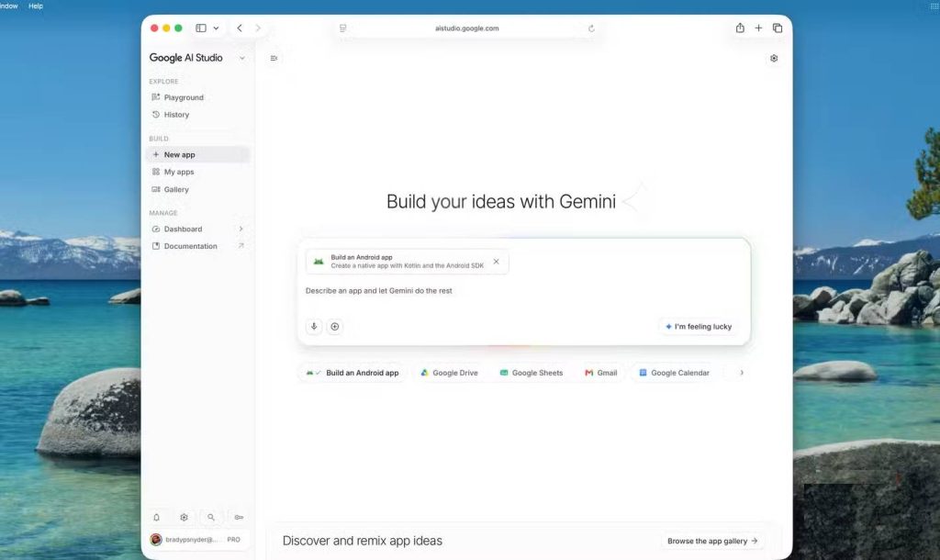Expand the Google AI Studio dropdown
The image size is (940, 560).
242,58
